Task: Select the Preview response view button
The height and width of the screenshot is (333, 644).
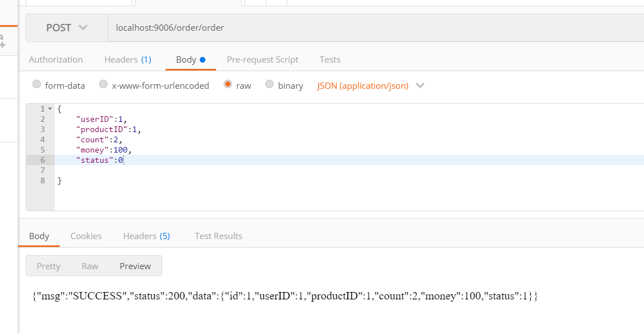Action: pos(135,266)
